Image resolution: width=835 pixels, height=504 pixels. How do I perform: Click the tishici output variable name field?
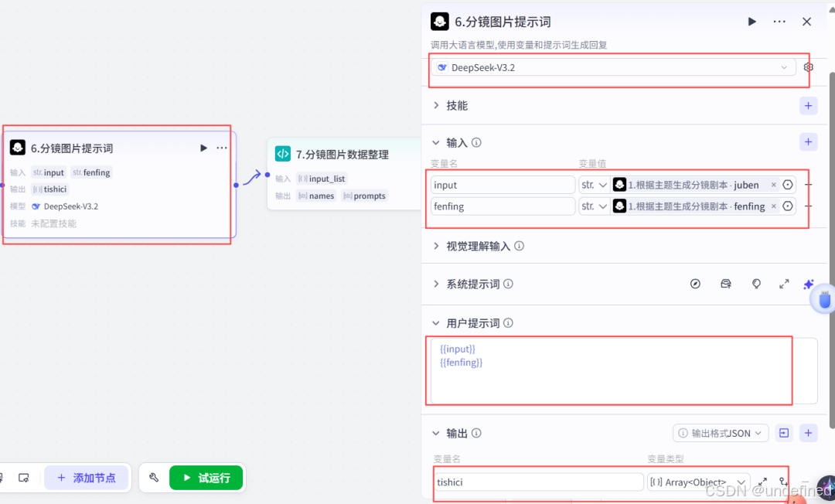point(539,482)
